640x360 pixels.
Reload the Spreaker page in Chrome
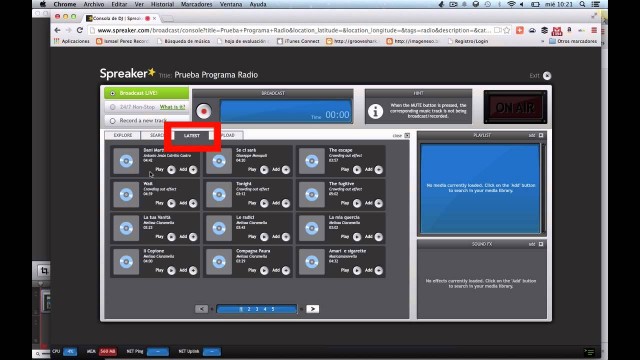pos(80,30)
